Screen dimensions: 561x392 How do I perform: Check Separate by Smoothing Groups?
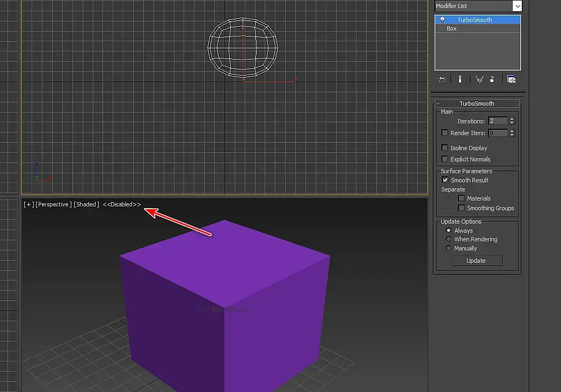click(x=461, y=208)
